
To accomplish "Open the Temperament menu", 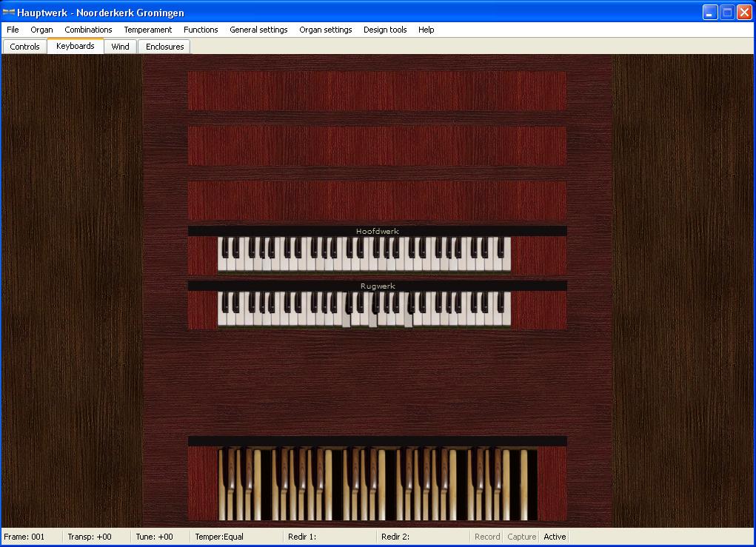I will (147, 30).
